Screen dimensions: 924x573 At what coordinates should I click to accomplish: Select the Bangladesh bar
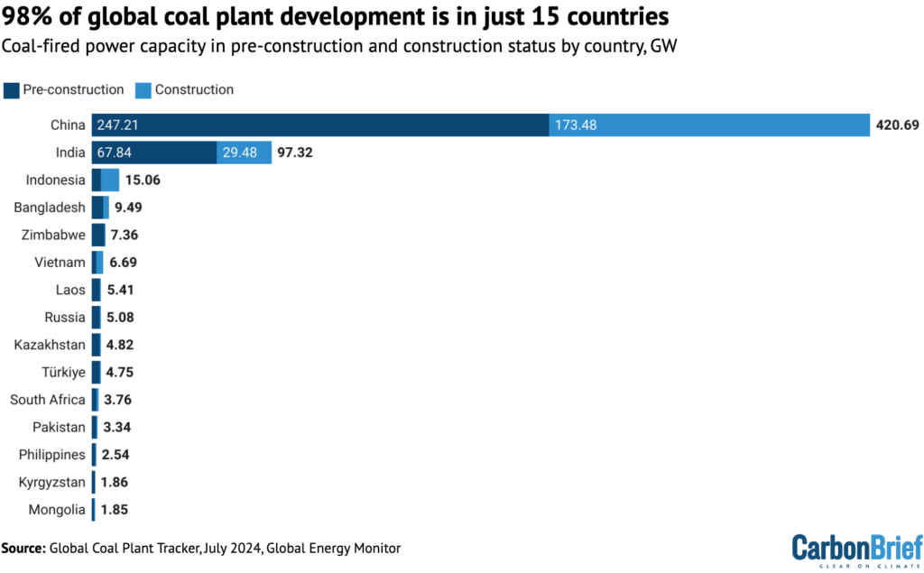(x=99, y=207)
